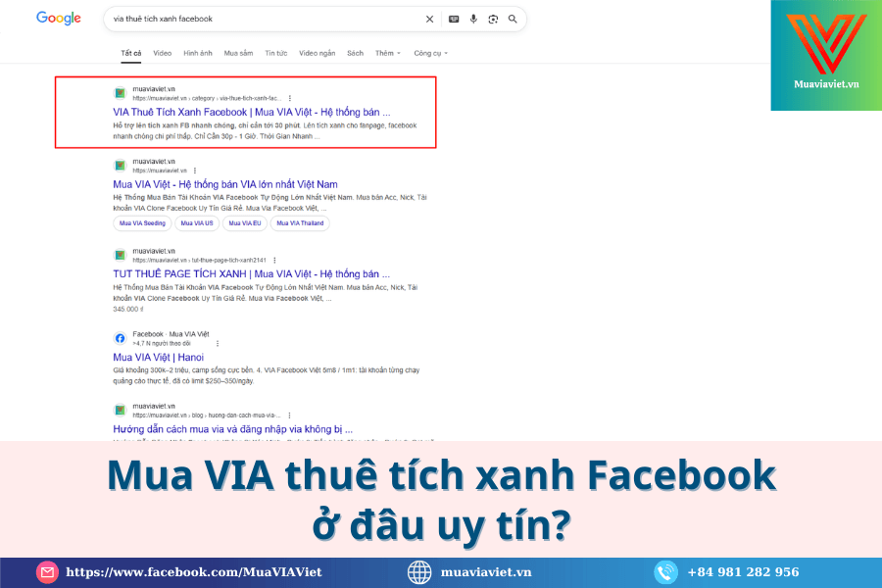The width and height of the screenshot is (882, 588).
Task: Click the Google logo
Action: (x=59, y=18)
